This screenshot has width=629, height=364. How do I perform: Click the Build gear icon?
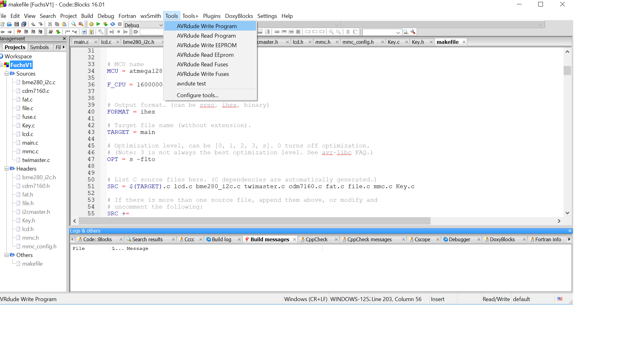(91, 24)
